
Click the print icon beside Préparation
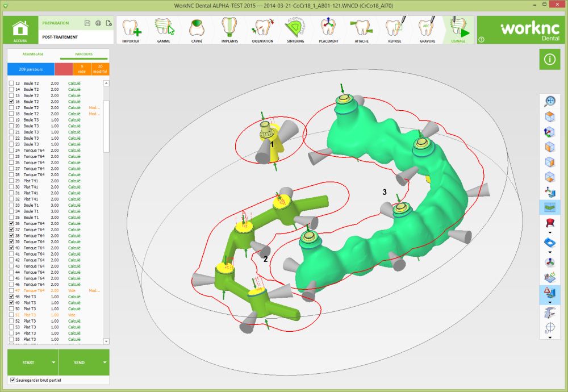coord(98,23)
